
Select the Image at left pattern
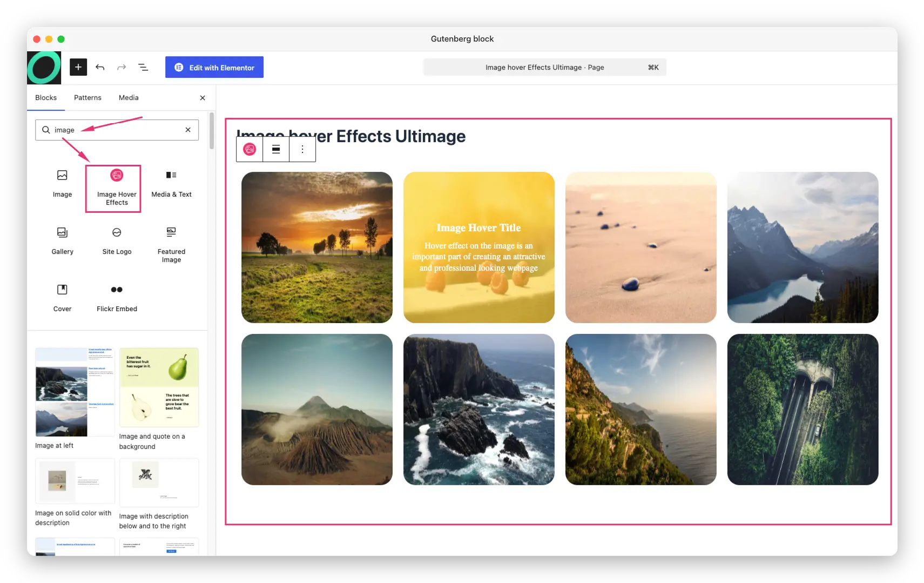click(75, 399)
